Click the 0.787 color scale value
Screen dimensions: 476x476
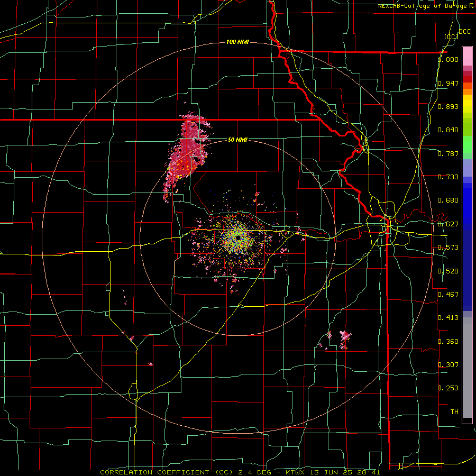click(448, 153)
